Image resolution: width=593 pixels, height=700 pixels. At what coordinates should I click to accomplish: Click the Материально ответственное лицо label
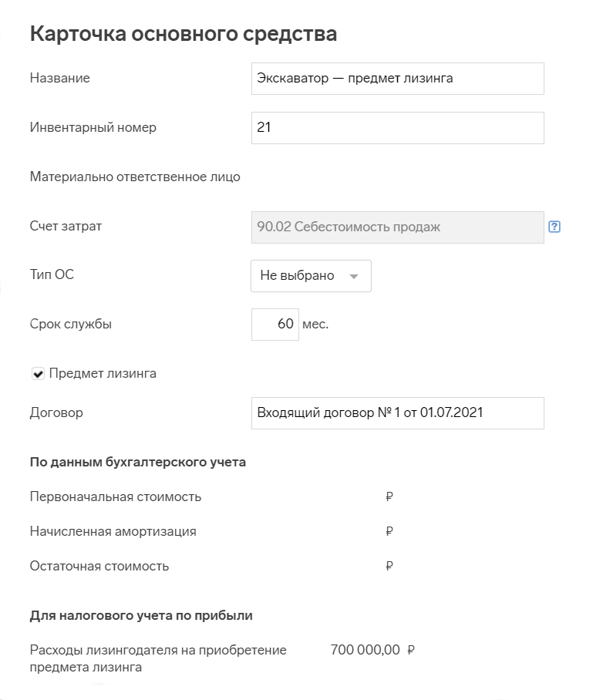pyautogui.click(x=135, y=177)
